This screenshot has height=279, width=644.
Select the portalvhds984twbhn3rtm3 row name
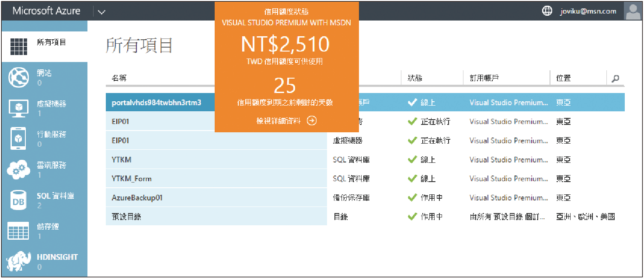[157, 103]
